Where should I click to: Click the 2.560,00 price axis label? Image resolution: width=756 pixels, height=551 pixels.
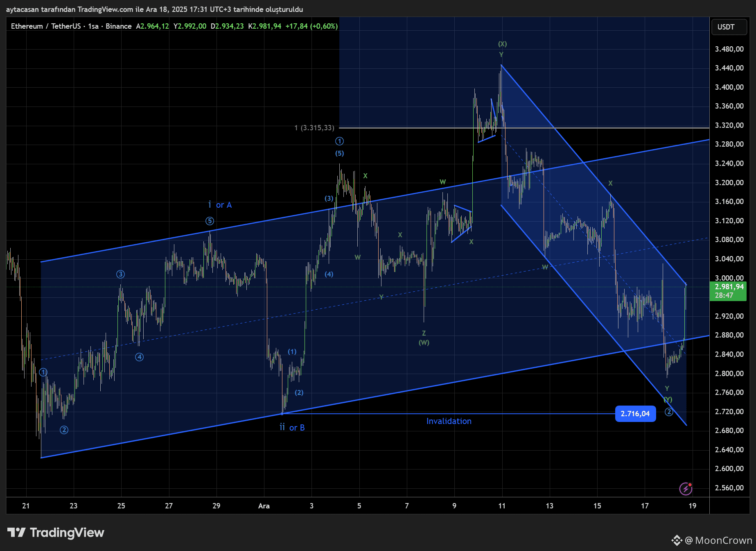(x=729, y=488)
